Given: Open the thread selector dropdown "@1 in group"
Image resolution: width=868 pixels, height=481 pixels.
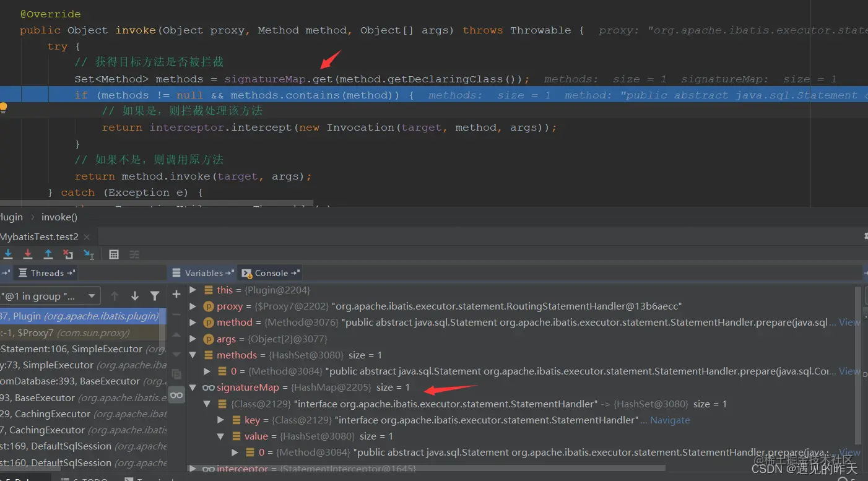Looking at the screenshot, I should point(49,296).
